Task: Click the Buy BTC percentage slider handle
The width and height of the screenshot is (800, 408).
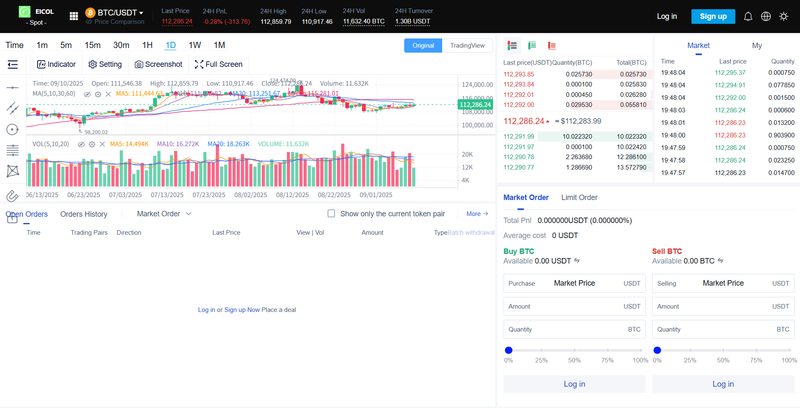Action: tap(508, 350)
